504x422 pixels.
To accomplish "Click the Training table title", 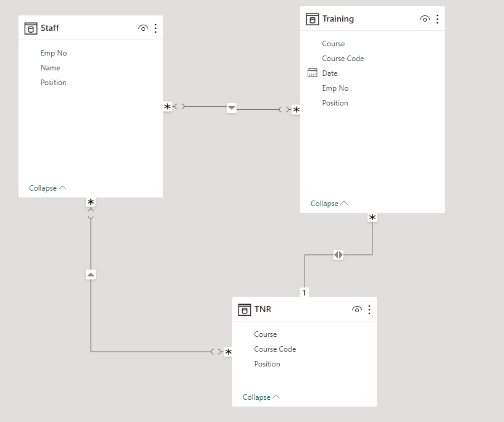I will pos(338,19).
